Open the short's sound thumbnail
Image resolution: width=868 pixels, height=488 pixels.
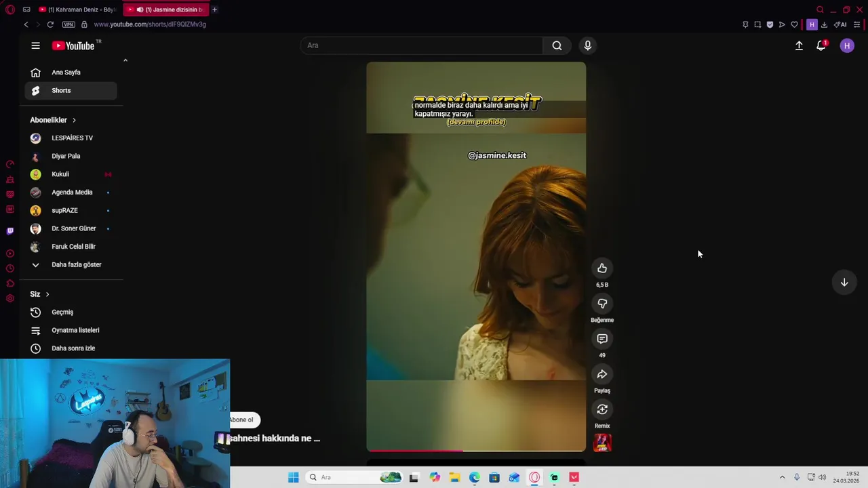602,443
